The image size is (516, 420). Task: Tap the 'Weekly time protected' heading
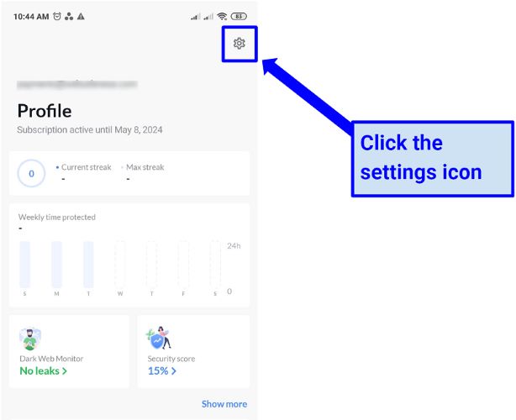pyautogui.click(x=57, y=217)
